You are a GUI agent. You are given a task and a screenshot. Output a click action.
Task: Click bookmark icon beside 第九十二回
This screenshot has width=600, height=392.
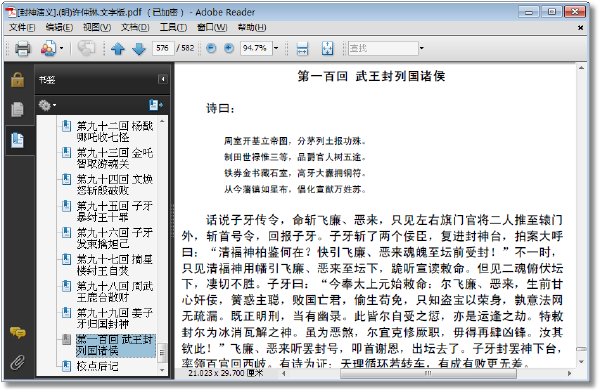[67, 126]
